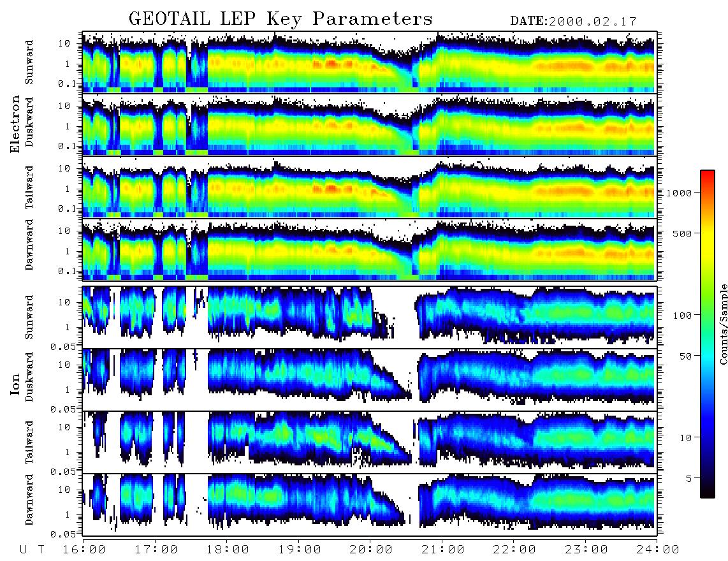Select the DATE:2000.02.17 label
Viewport: 728px width, 561px height.
pos(573,22)
